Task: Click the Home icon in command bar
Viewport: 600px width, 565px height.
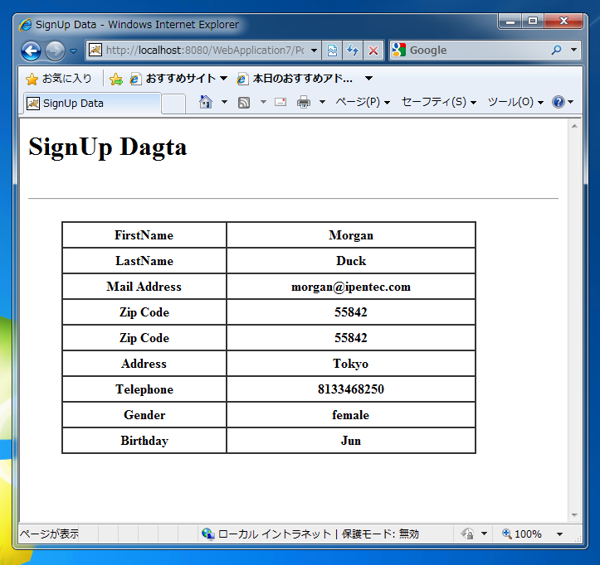Action: pos(206,102)
